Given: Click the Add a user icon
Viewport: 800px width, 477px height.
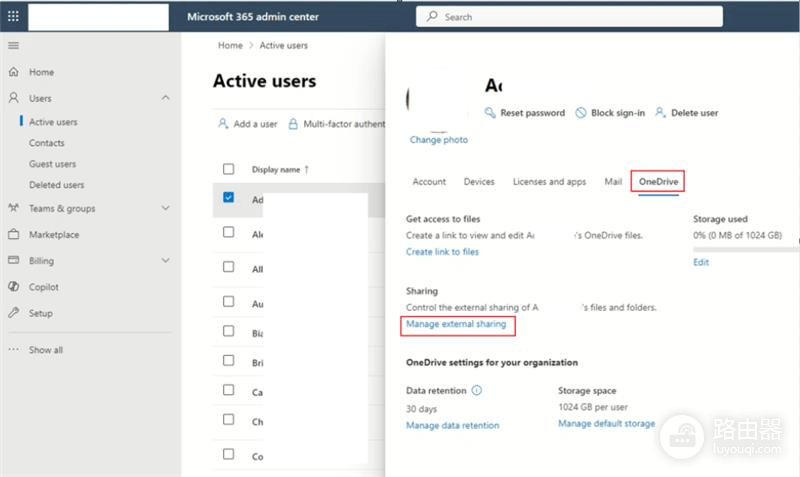Looking at the screenshot, I should [223, 123].
